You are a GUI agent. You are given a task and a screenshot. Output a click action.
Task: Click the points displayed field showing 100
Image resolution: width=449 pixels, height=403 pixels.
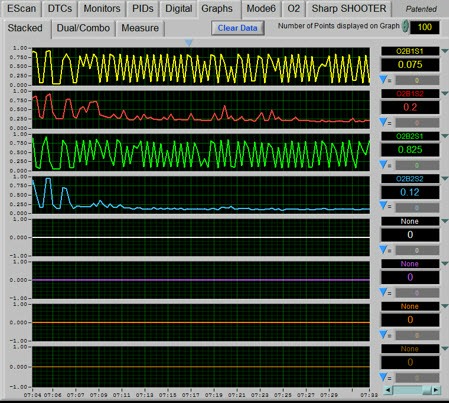(x=424, y=27)
